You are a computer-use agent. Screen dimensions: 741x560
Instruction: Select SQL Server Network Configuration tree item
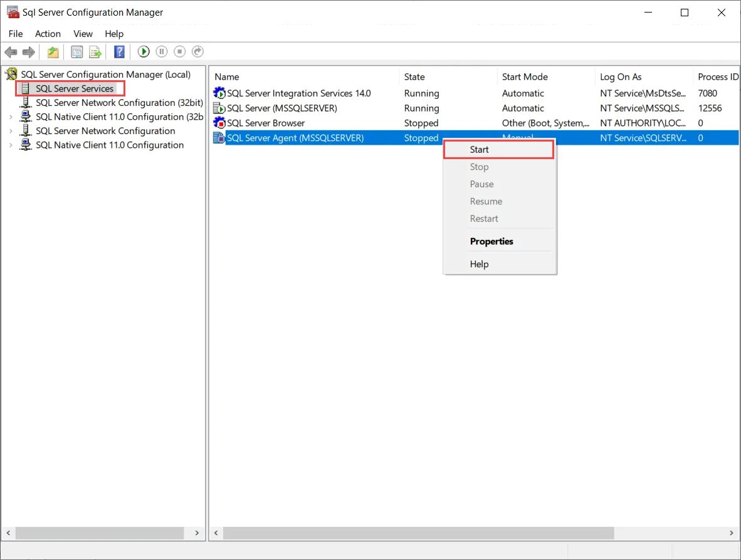pyautogui.click(x=105, y=131)
